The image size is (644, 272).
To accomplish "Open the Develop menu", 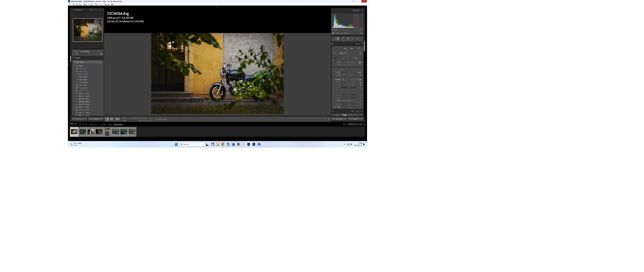I will coord(79,4).
